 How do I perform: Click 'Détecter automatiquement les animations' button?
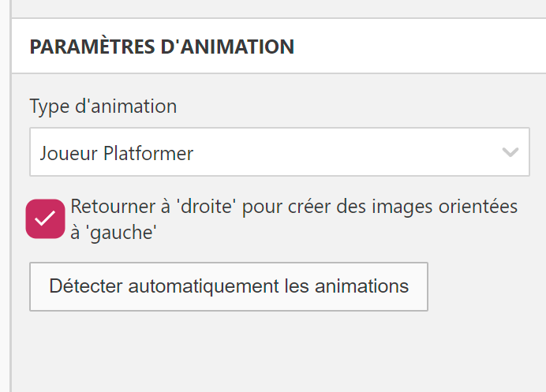click(x=229, y=286)
